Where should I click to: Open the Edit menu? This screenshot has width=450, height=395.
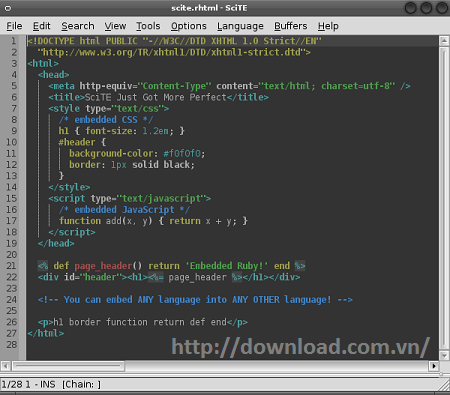[x=41, y=26]
